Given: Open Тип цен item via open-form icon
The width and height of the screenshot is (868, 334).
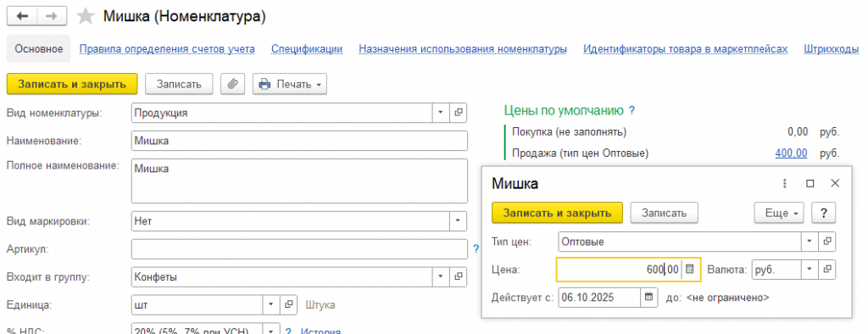Looking at the screenshot, I should coord(827,242).
